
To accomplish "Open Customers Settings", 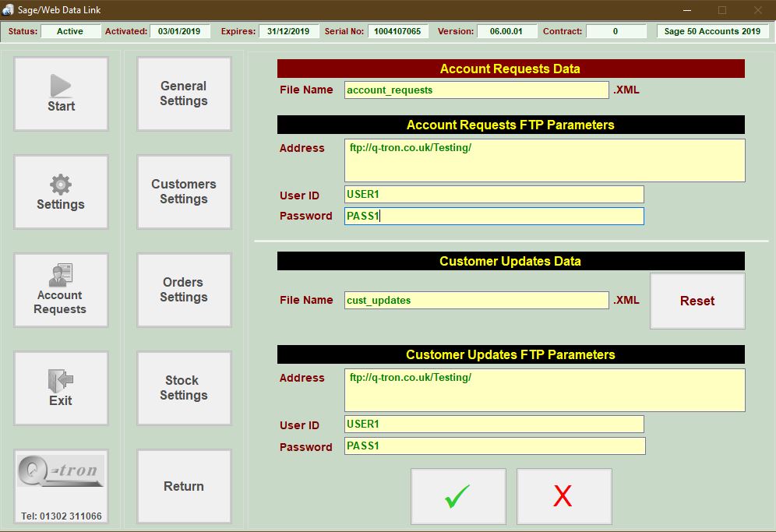I will [x=184, y=192].
